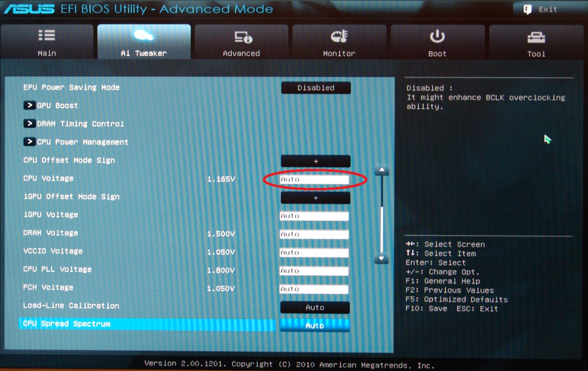Screen dimensions: 588x371
Task: Click the DRAM Voltage Auto field
Action: (x=314, y=234)
